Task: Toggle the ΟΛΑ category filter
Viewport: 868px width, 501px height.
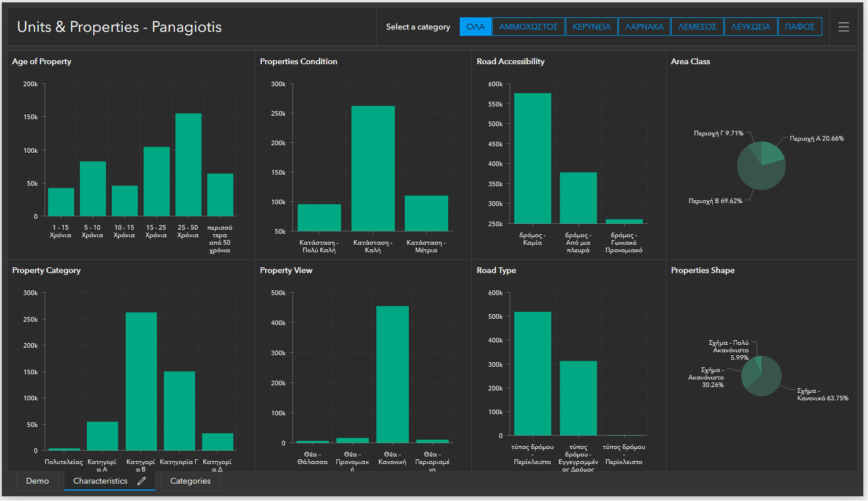Action: (475, 26)
